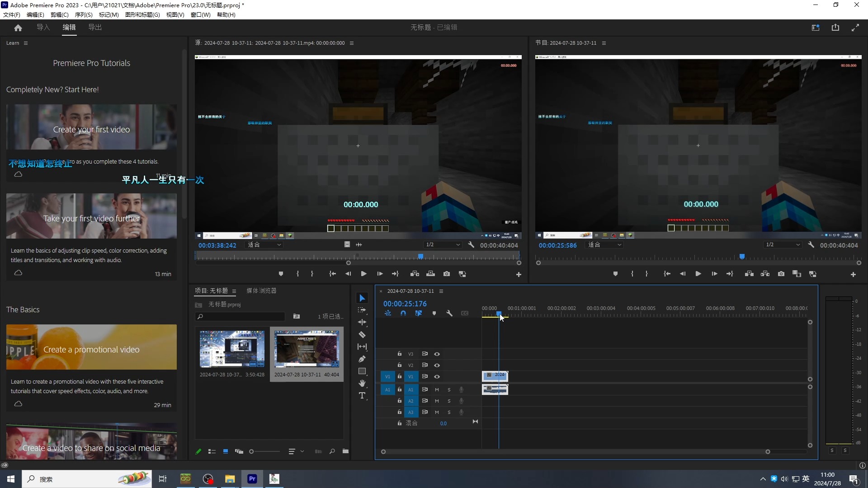Open 文件(F) menu
Viewport: 868px width, 488px height.
(x=12, y=15)
